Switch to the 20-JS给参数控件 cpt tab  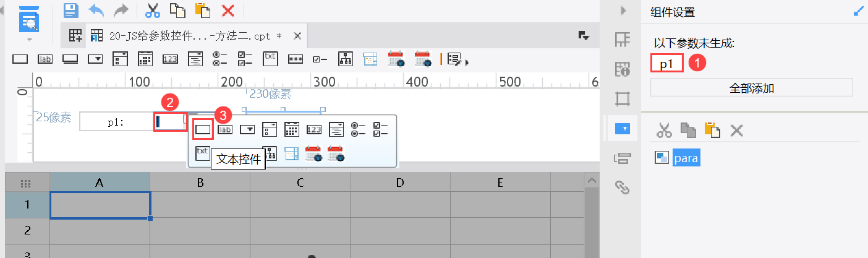click(185, 36)
